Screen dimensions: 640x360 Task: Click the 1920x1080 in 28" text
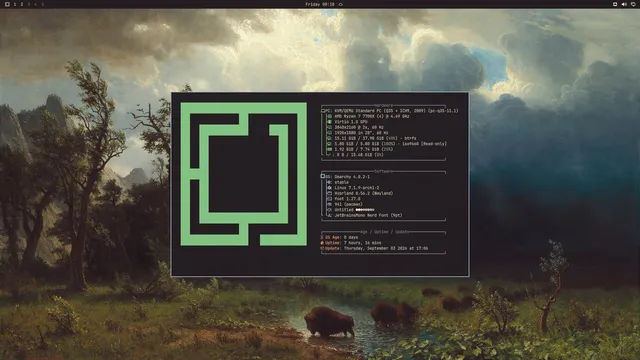point(361,133)
